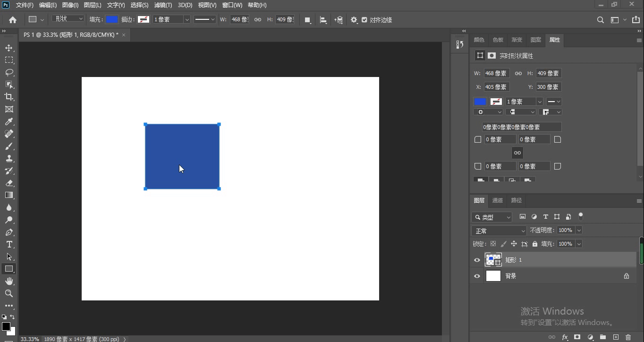Select the Spot Healing Brush tool
Image resolution: width=644 pixels, height=342 pixels.
pos(9,134)
